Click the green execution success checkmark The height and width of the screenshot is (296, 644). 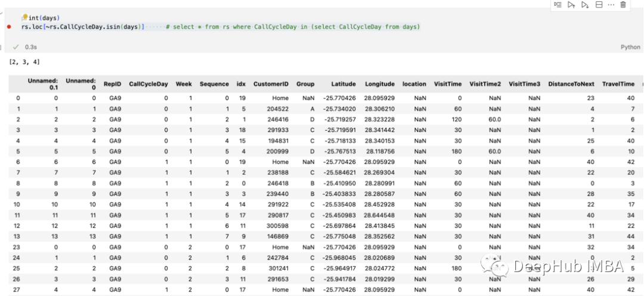tap(16, 47)
